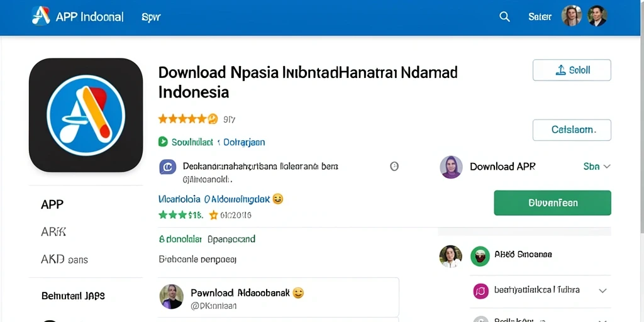The height and width of the screenshot is (322, 644).
Task: Open the first profile avatar in header
Action: point(571,16)
